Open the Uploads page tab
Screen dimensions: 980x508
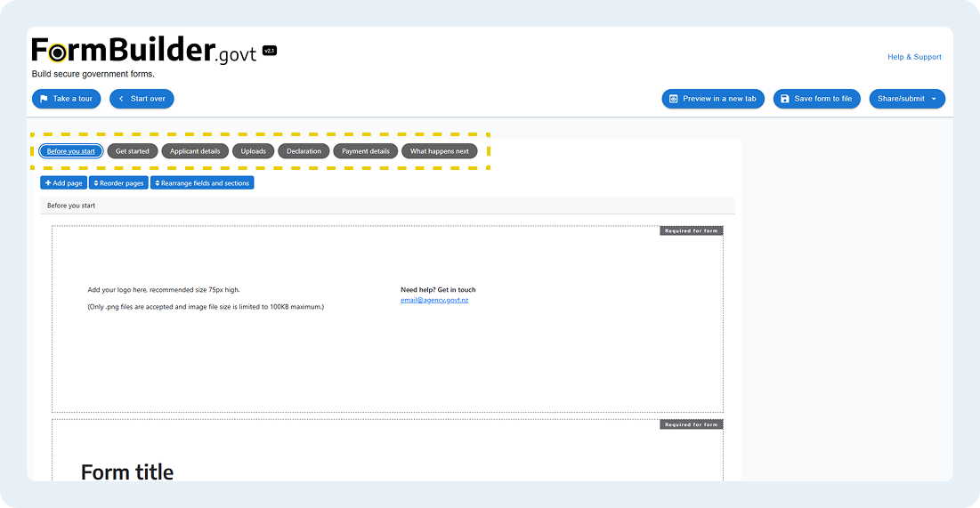coord(253,151)
